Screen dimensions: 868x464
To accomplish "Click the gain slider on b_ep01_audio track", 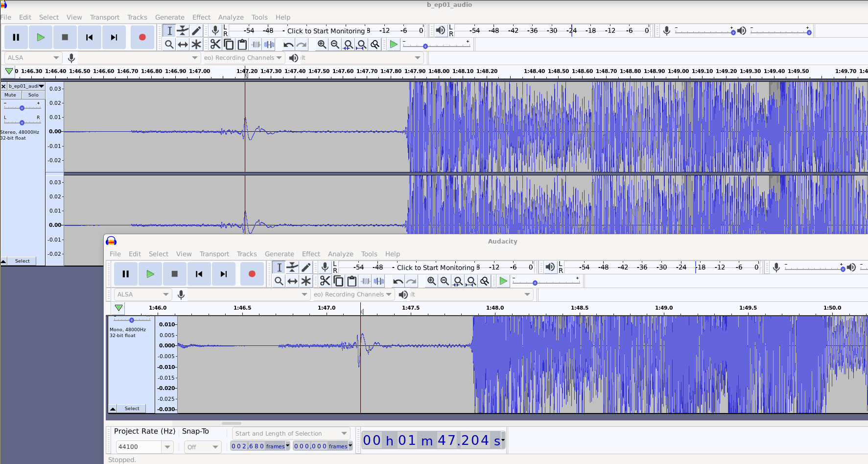I will point(22,108).
